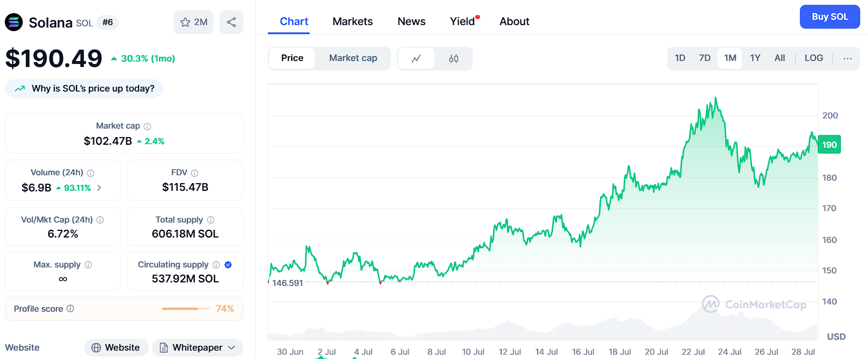Open the News tab
Viewport: 868px width, 359px height.
click(411, 22)
